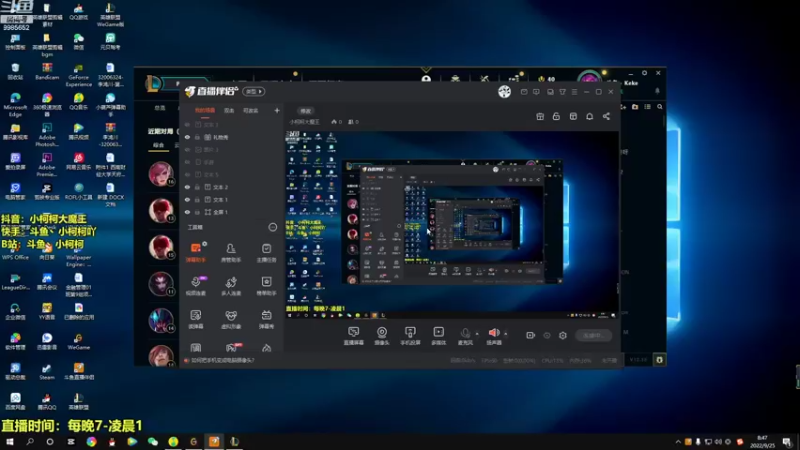The width and height of the screenshot is (800, 450).
Task: Click the record video camera icon
Action: pos(531,335)
